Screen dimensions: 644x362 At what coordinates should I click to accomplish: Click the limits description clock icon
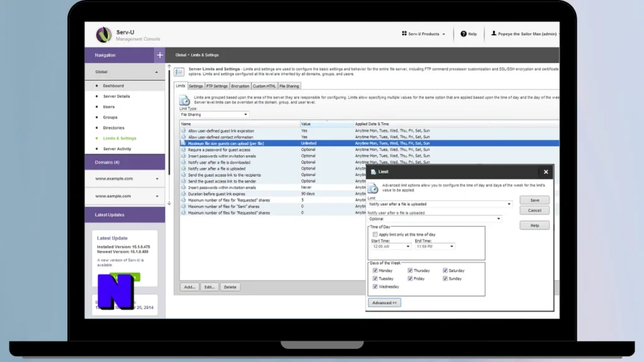(184, 100)
